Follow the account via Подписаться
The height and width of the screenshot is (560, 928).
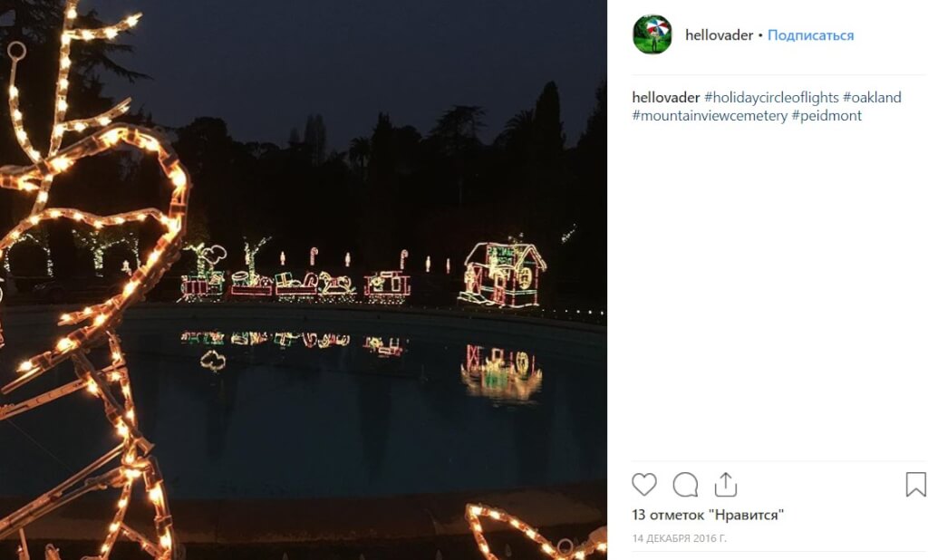pyautogui.click(x=810, y=35)
